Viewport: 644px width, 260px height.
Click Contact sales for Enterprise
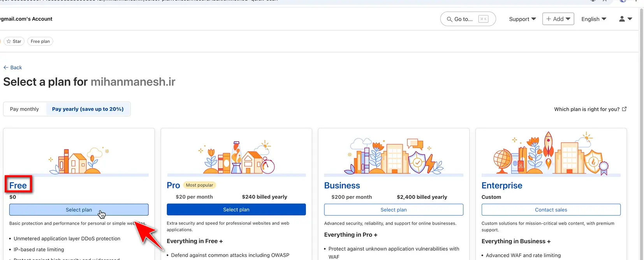coord(551,209)
